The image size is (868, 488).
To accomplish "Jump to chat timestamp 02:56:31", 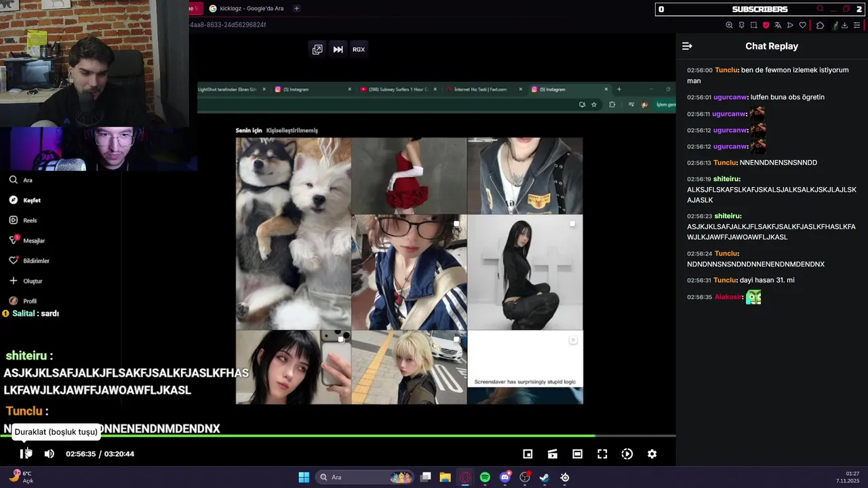I will pyautogui.click(x=699, y=280).
